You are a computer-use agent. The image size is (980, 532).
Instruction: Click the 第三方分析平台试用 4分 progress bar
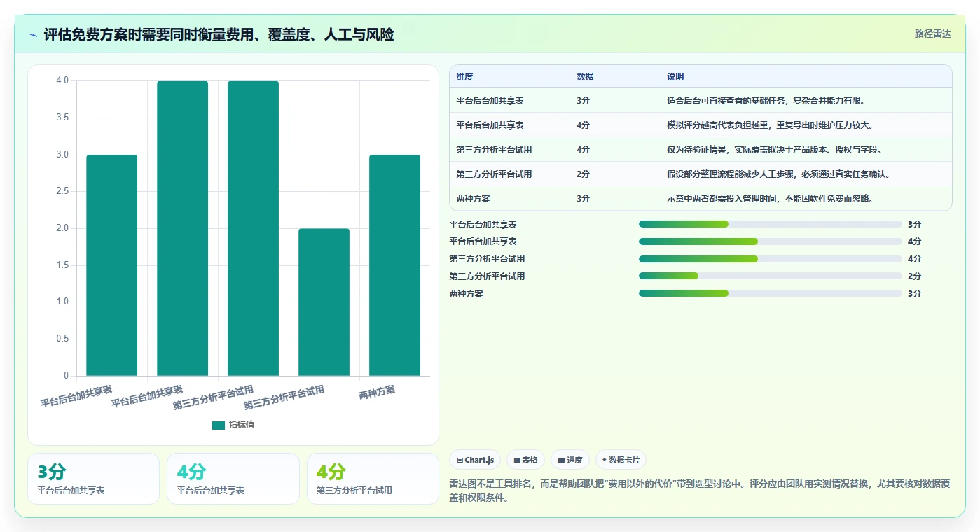[x=770, y=258]
